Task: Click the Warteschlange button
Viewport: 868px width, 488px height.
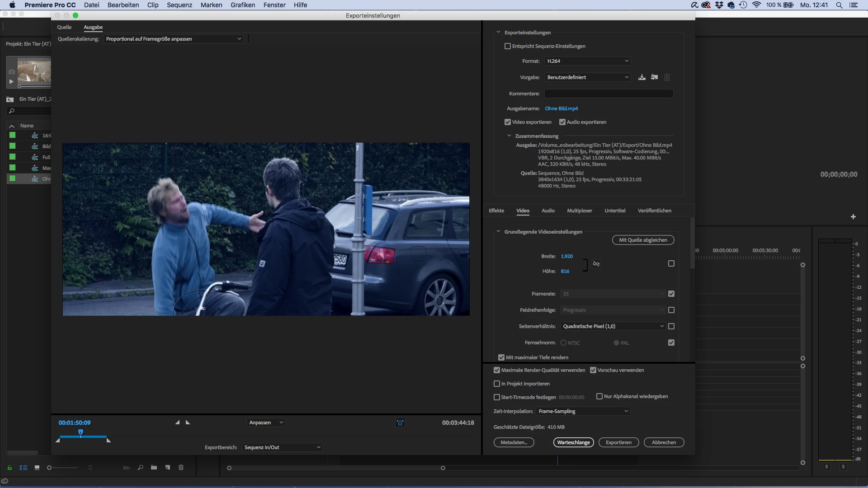Action: click(573, 442)
